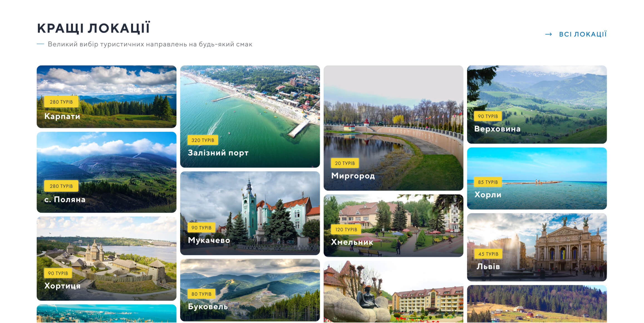Click the 320 турів yellow badge
Viewport: 644px width, 323px height.
tap(203, 140)
